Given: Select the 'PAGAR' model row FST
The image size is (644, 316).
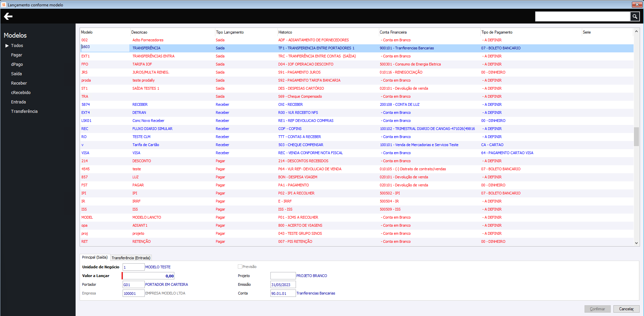Looking at the screenshot, I should [356, 185].
